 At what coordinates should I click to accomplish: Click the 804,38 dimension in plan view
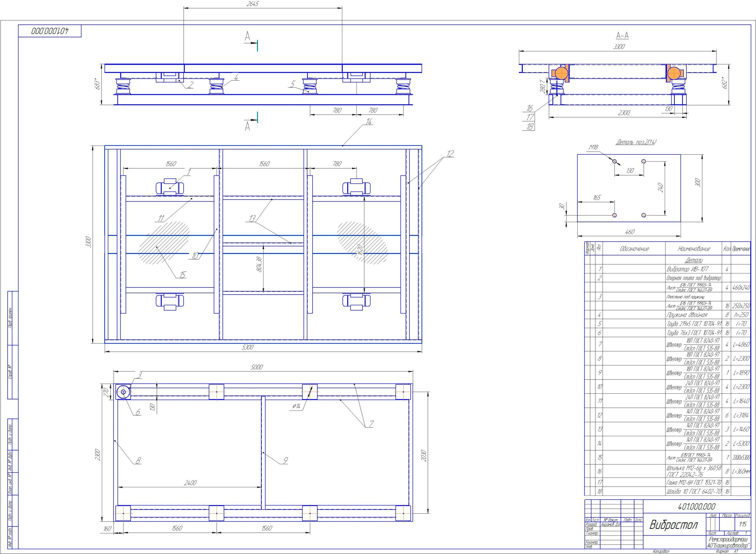point(259,264)
